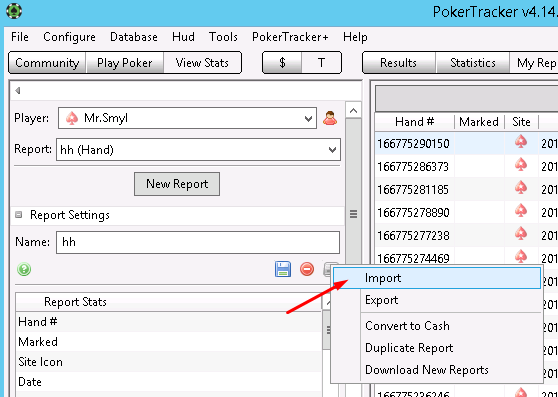This screenshot has height=397, width=558.
Task: Switch to the Community tab
Action: click(47, 63)
